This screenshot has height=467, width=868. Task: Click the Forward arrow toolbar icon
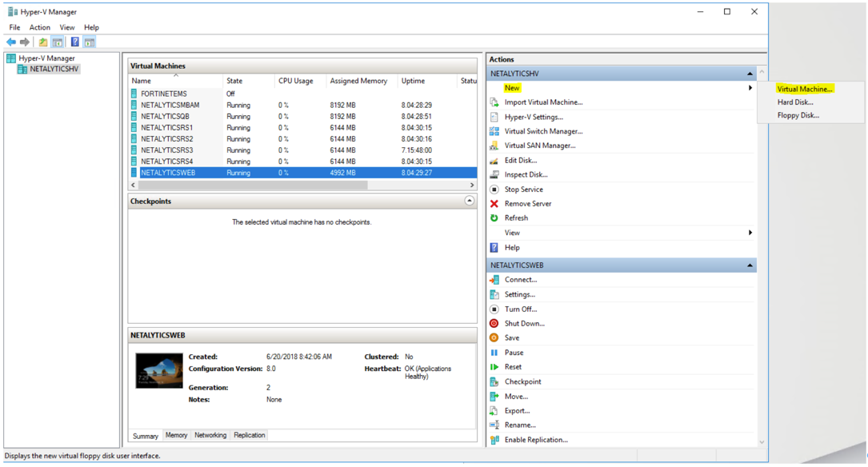(x=24, y=42)
